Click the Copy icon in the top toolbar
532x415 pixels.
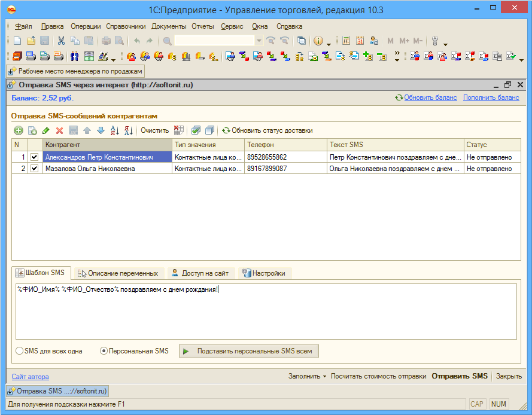pos(75,41)
